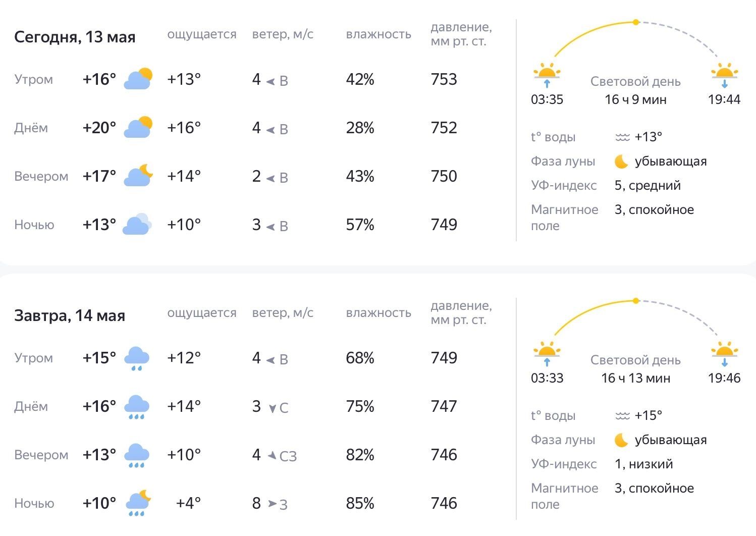Click today's "УФ-индекс" label
Image resolution: width=756 pixels, height=536 pixels.
[564, 186]
